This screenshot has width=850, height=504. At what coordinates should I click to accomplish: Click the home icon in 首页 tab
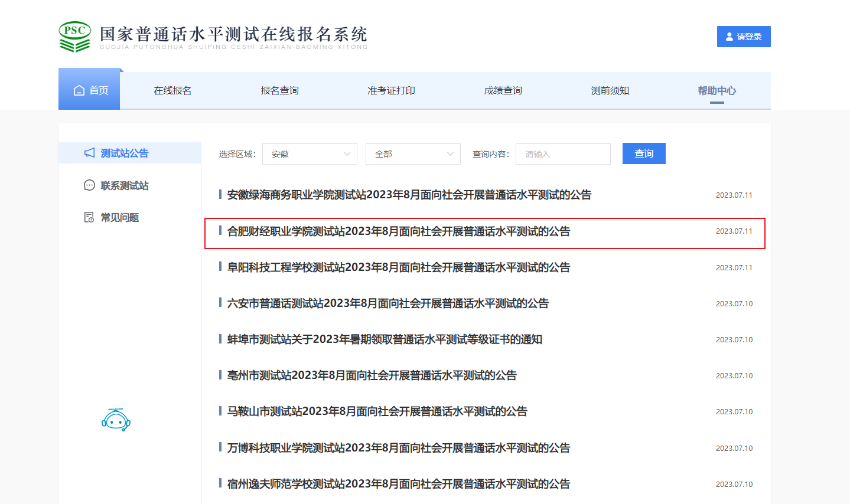point(79,90)
